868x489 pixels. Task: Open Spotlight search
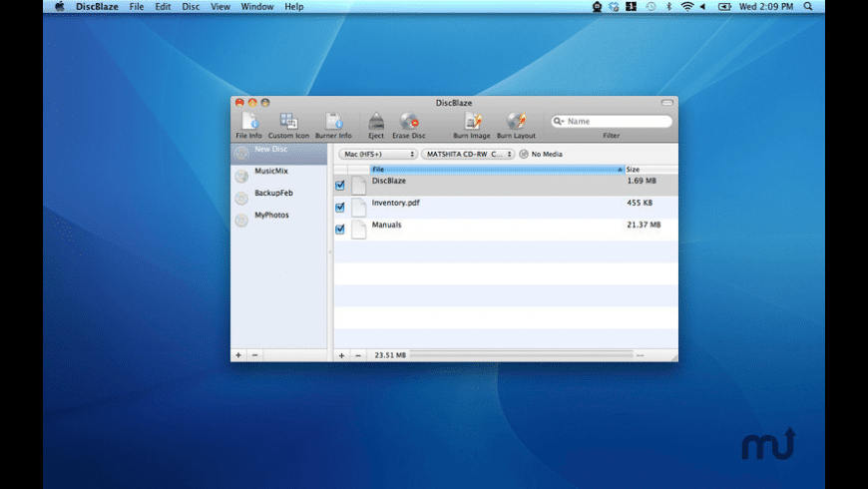(x=808, y=7)
